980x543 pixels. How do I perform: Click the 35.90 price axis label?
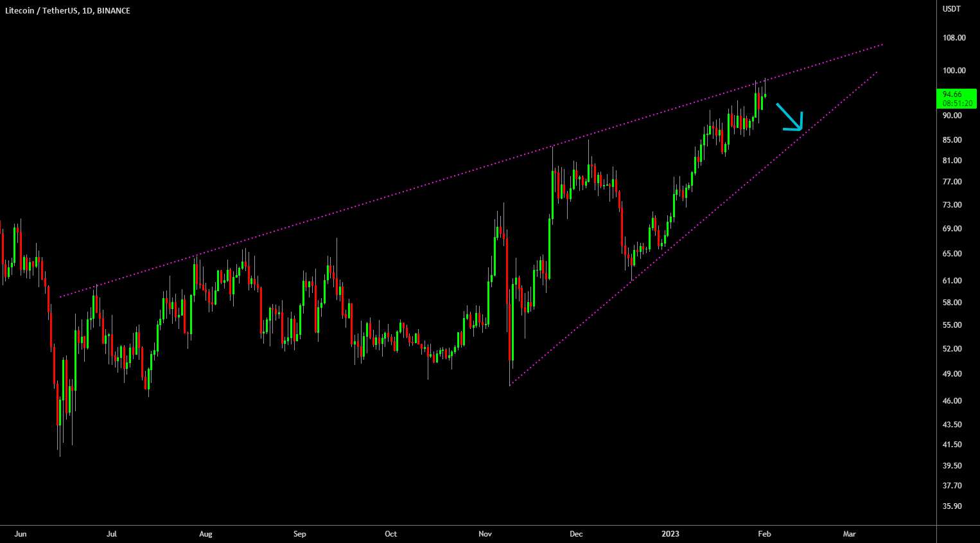tap(952, 506)
